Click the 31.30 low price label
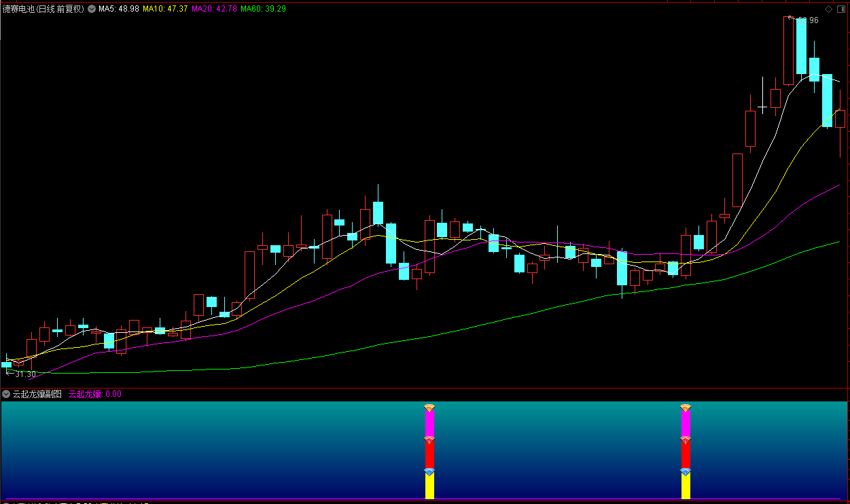The width and height of the screenshot is (850, 504). pos(25,374)
